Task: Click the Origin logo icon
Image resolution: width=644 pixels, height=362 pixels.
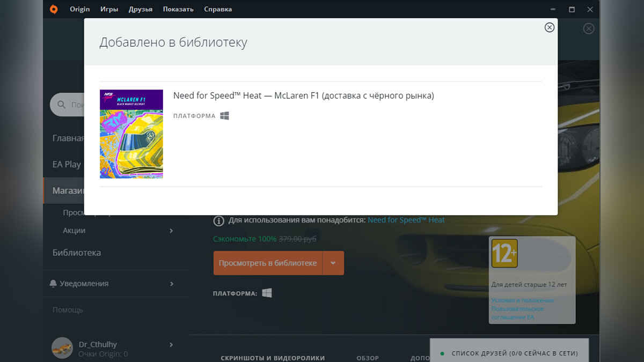Action: click(x=54, y=9)
